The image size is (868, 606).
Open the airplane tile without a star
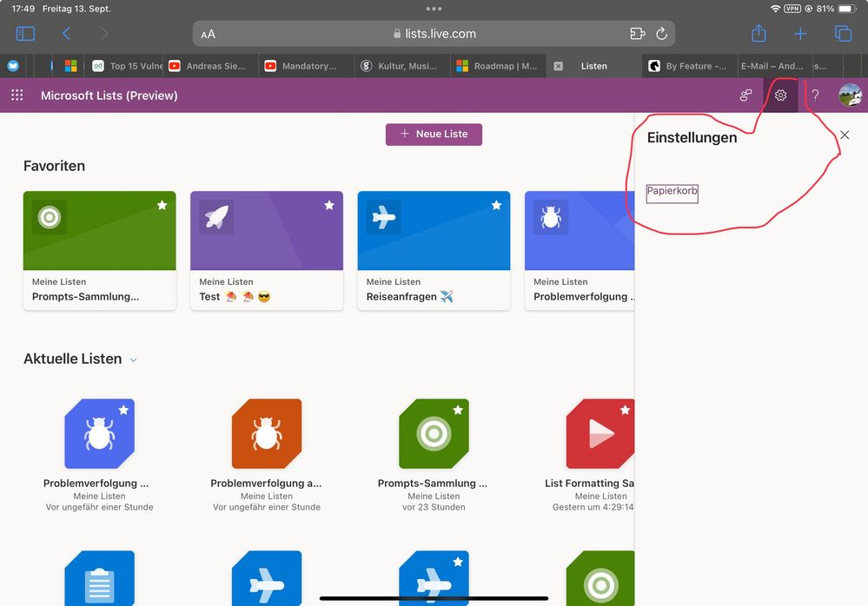coord(267,578)
